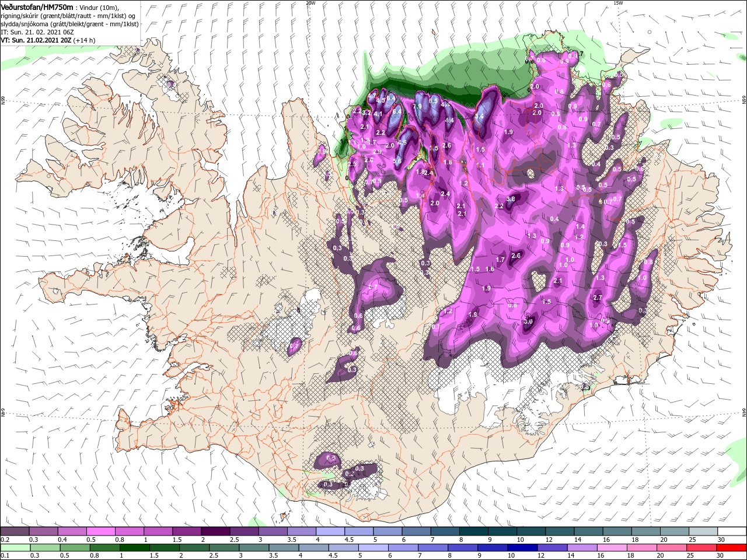The image size is (747, 560).
Task: Click the 'rigning/skúrir' legend description line
Action: [x=68, y=16]
